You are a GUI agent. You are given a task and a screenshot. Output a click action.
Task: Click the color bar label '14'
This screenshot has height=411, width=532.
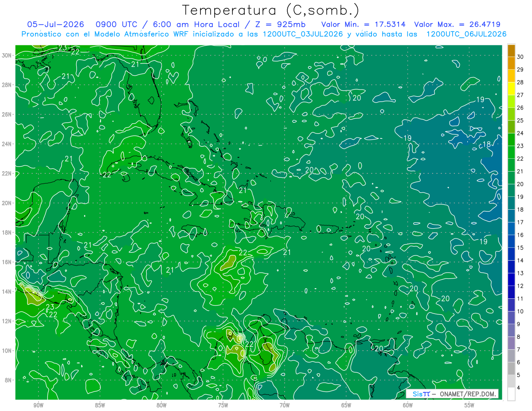tap(520, 261)
